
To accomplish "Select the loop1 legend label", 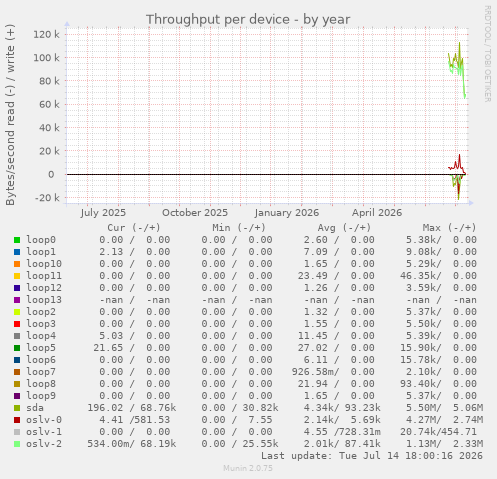I will click(41, 252).
